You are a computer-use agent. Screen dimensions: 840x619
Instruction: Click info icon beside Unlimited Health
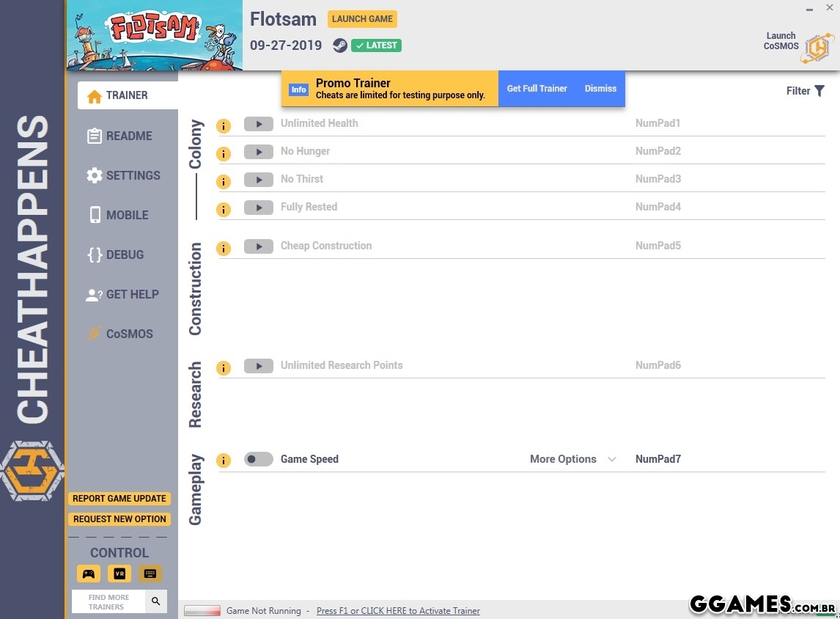pos(224,126)
